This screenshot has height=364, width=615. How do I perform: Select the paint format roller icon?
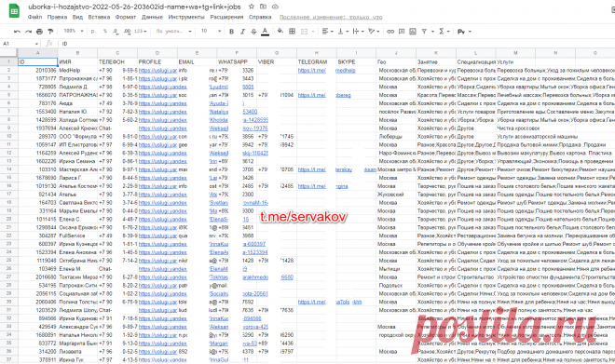(x=50, y=32)
